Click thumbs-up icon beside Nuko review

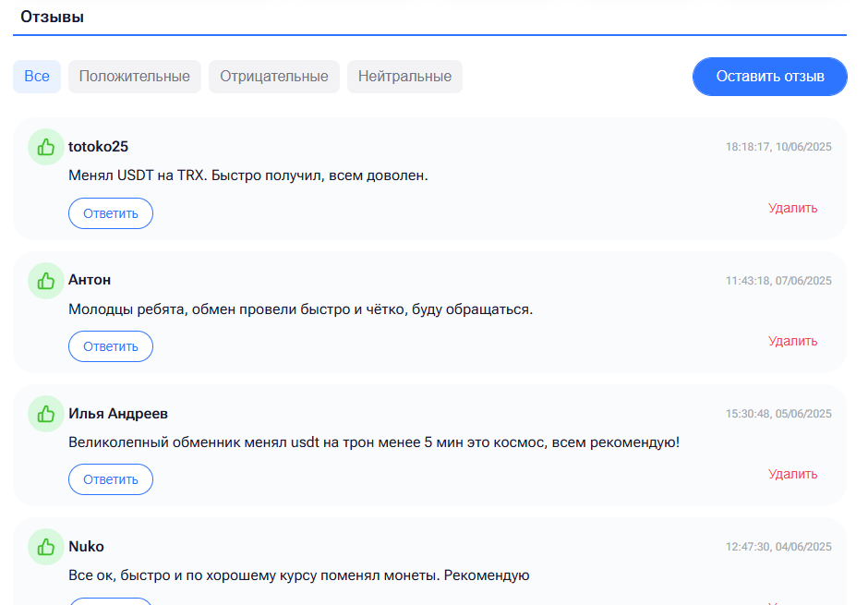click(46, 547)
